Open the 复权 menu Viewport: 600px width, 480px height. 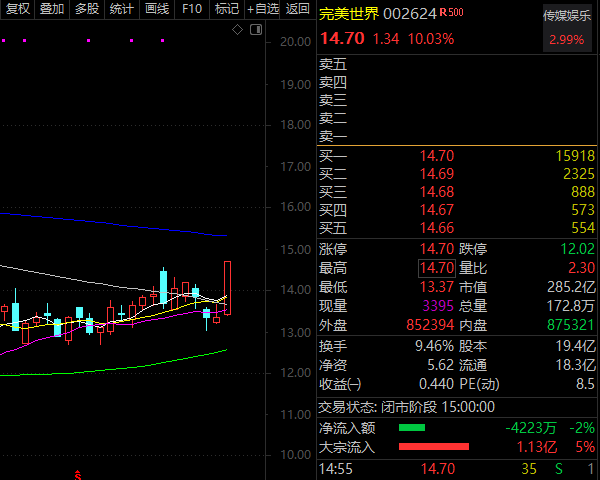click(x=18, y=9)
